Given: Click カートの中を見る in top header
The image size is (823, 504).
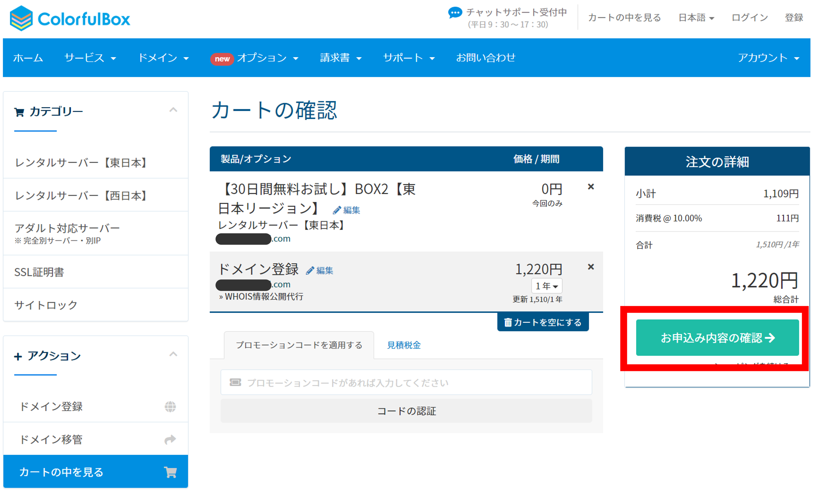Looking at the screenshot, I should click(624, 18).
